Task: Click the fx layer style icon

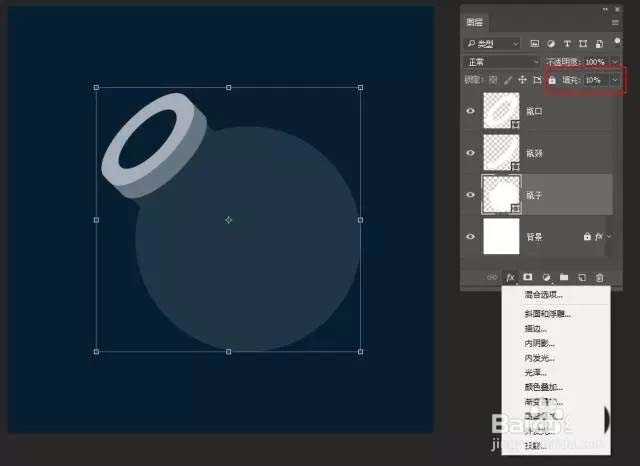Action: [510, 277]
